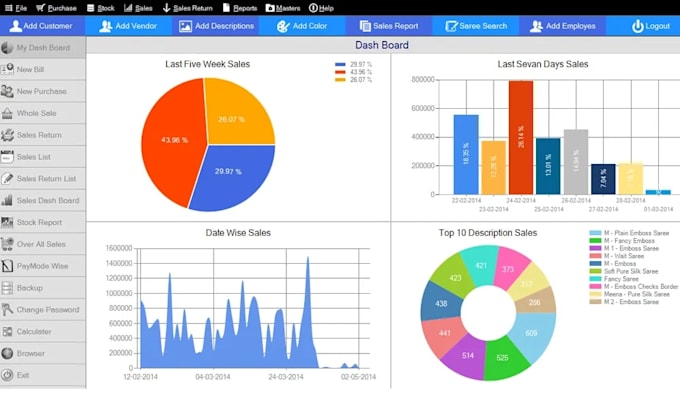Open Stock Report from the sidebar

[43, 222]
